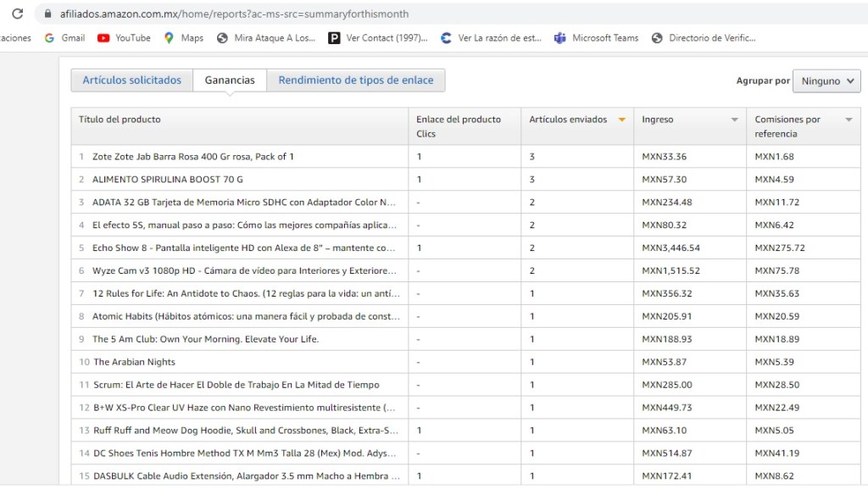Select the Ganancias tab

230,81
